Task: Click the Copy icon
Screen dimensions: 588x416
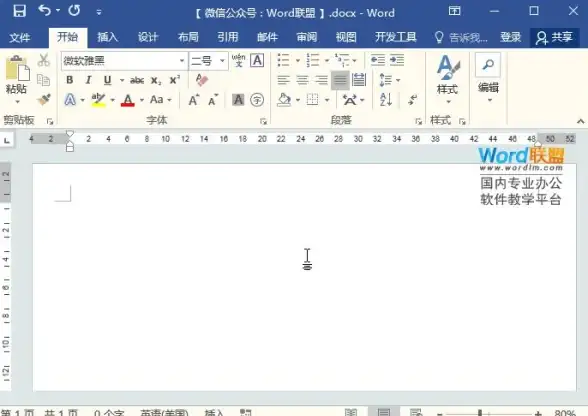Action: point(44,80)
